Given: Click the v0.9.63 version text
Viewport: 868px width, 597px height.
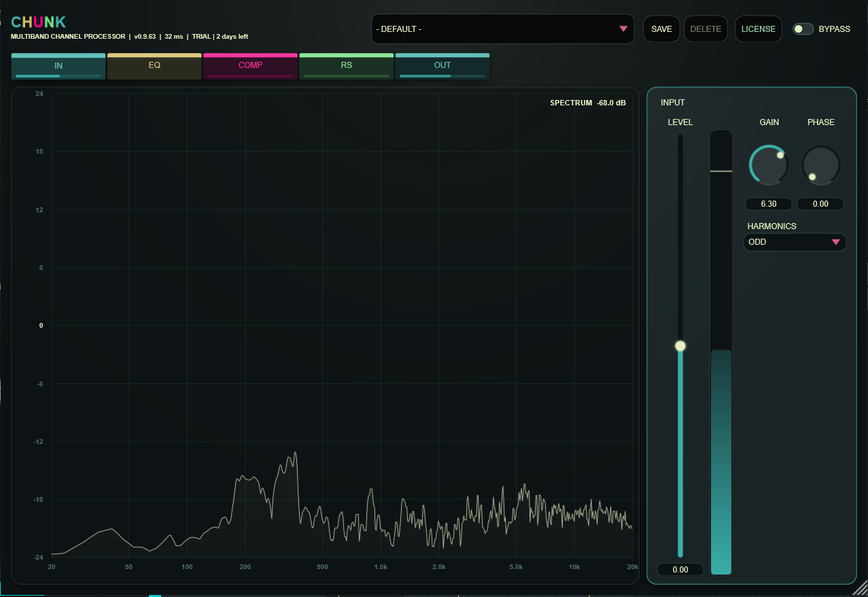Looking at the screenshot, I should click(145, 37).
